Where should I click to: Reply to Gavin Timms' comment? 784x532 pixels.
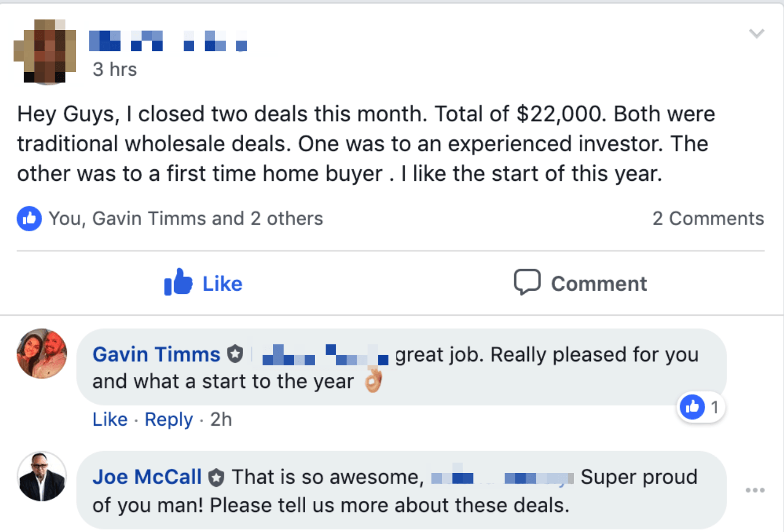(169, 420)
